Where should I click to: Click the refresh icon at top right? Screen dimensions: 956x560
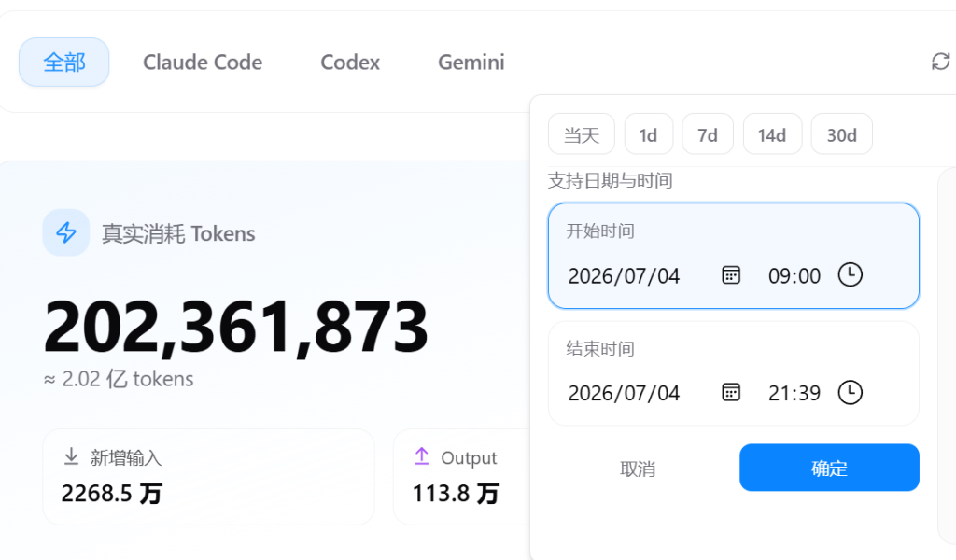pos(940,62)
